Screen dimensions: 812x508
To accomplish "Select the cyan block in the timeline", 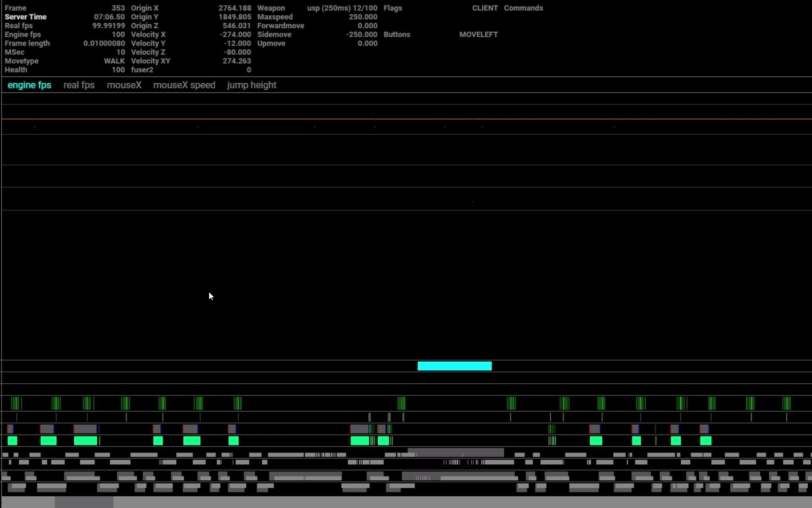I will [x=454, y=366].
